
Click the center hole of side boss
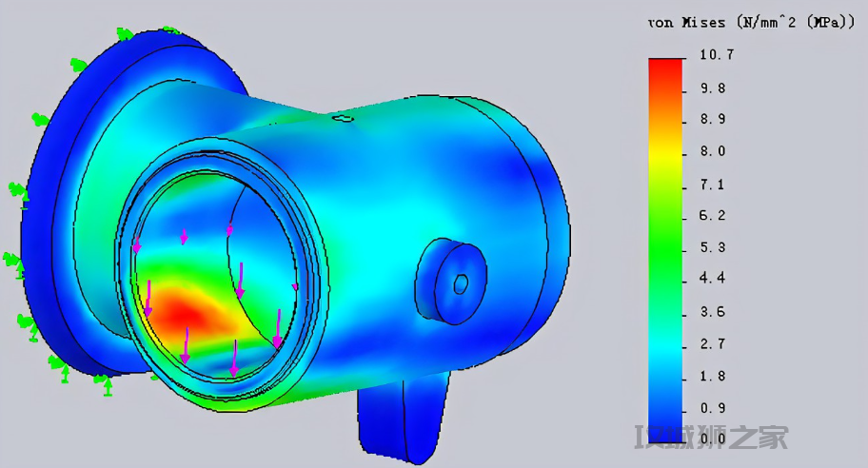point(461,283)
